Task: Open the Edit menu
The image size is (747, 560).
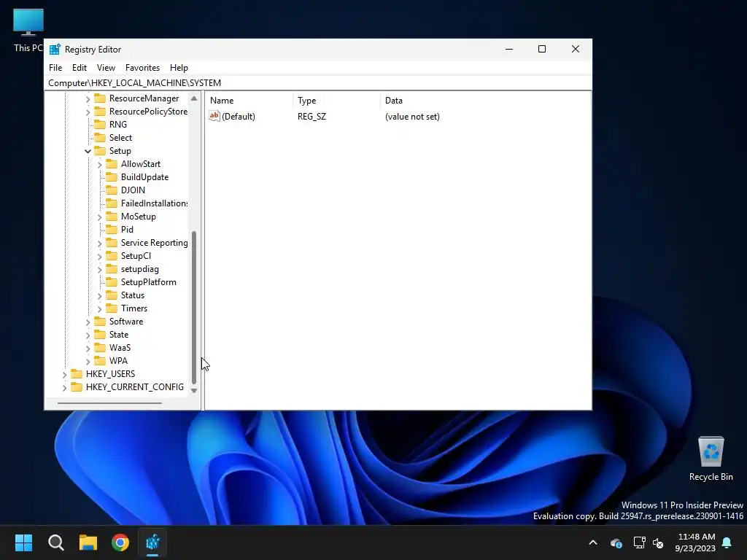Action: tap(79, 68)
